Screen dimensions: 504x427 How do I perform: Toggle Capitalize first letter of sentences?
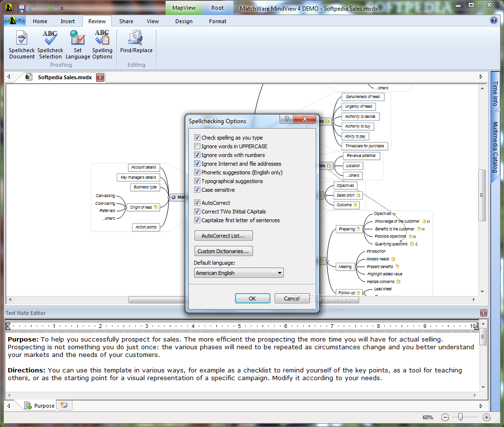coord(197,220)
